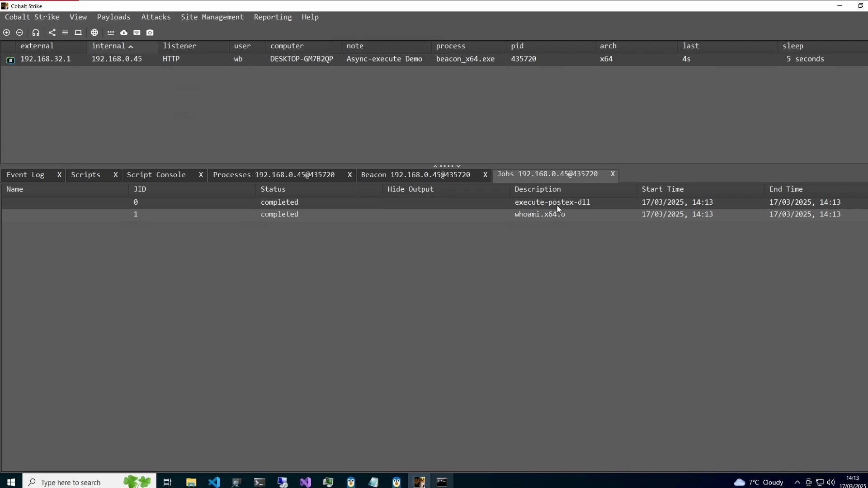Click the connect to team server plus icon
Viewport: 868px width, 488px height.
(x=6, y=33)
